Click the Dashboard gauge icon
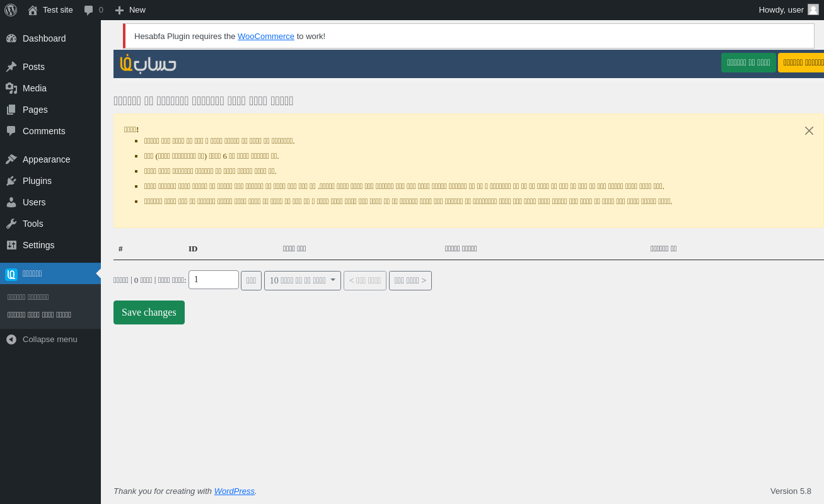This screenshot has height=504, width=824. click(x=11, y=38)
